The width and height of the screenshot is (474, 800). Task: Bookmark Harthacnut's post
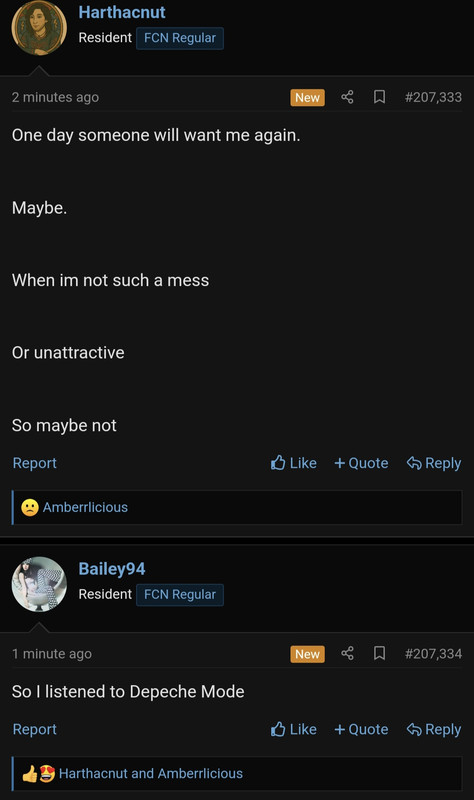379,97
